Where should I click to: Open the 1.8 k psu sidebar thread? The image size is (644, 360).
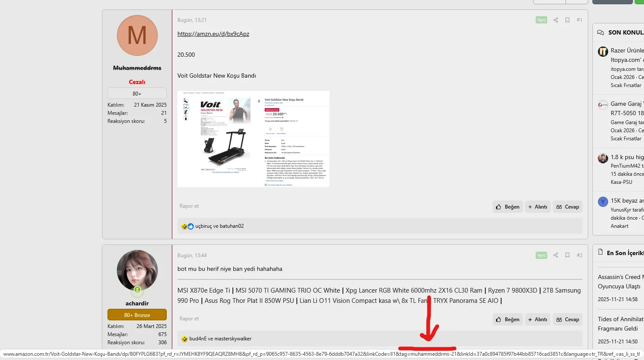coord(627,157)
